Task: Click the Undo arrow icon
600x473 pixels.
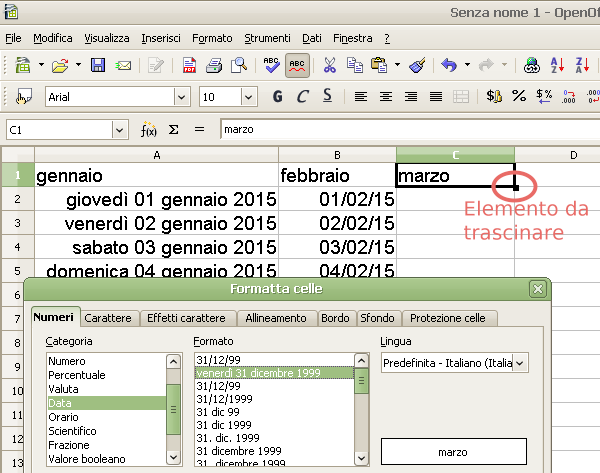Action: (448, 66)
